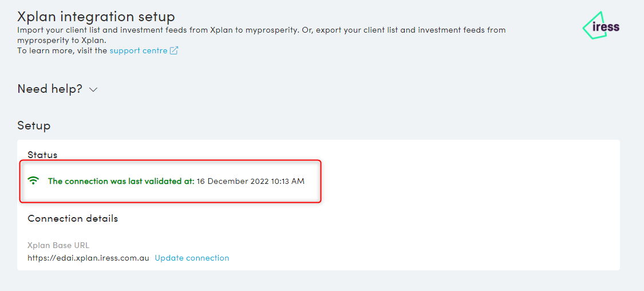Click the Xplan Base URL field label

58,245
